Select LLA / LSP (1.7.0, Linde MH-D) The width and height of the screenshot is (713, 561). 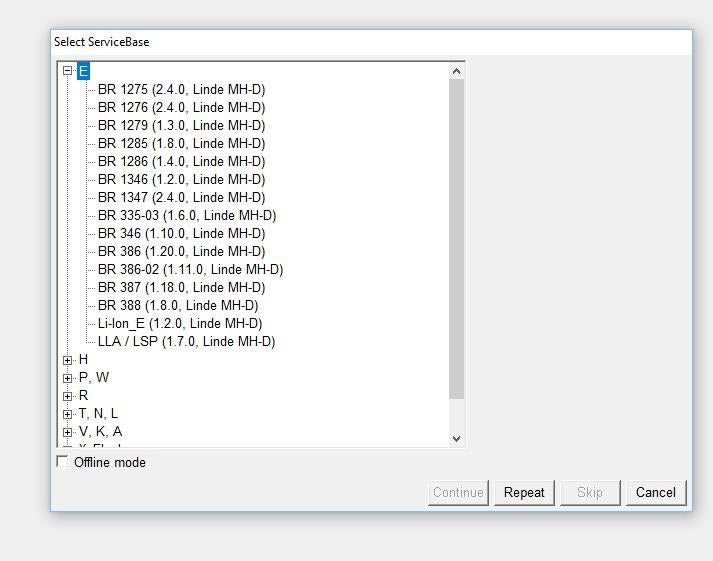[186, 341]
